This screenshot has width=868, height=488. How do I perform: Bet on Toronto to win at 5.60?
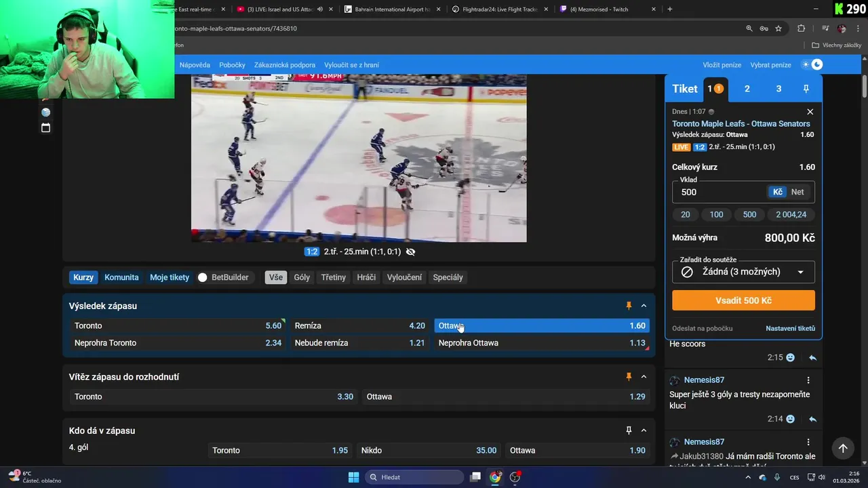coord(178,326)
